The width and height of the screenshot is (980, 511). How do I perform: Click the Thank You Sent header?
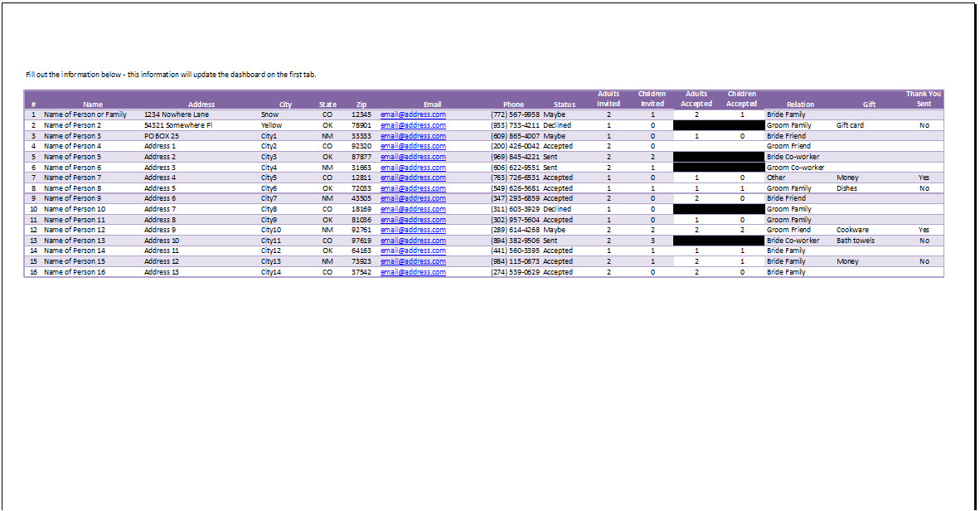[x=923, y=99]
